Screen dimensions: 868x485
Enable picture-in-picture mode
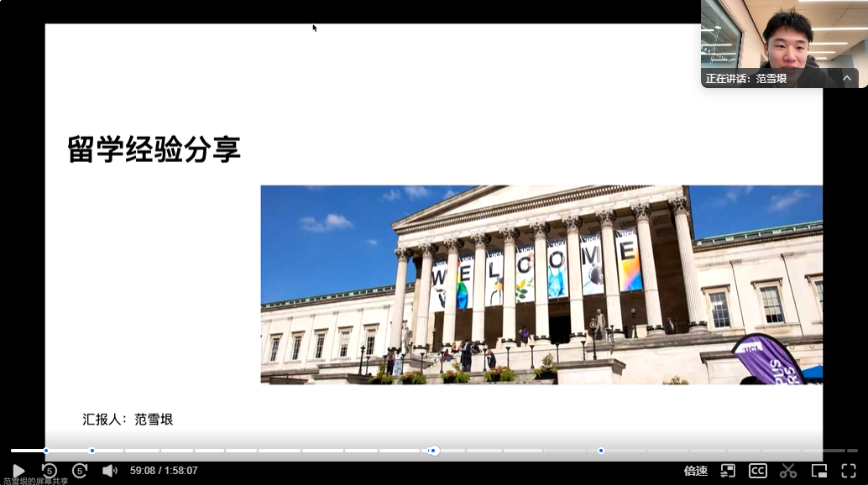point(818,471)
